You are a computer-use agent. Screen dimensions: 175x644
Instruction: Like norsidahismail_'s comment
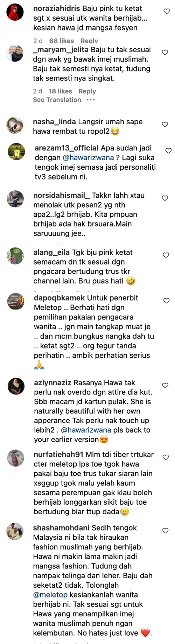pyautogui.click(x=165, y=198)
